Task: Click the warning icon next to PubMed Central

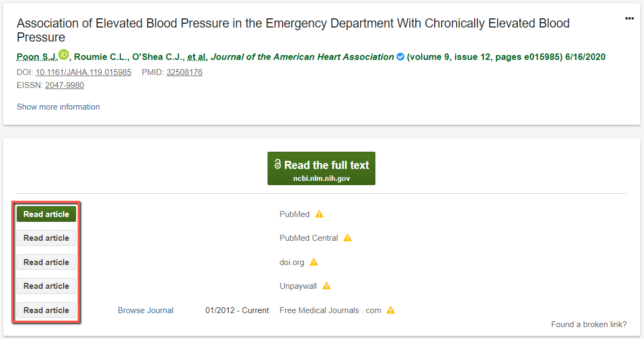Action: tap(347, 238)
